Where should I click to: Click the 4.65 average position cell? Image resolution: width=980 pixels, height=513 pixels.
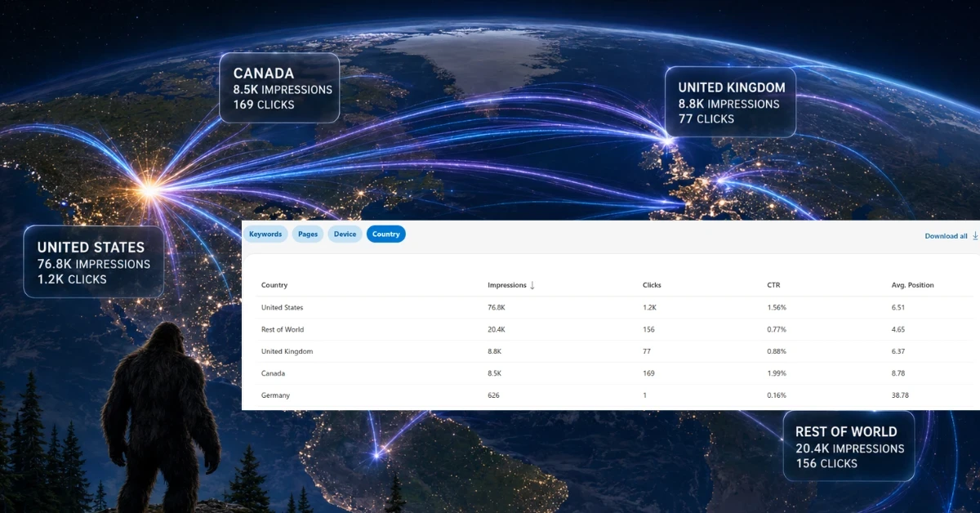click(898, 329)
